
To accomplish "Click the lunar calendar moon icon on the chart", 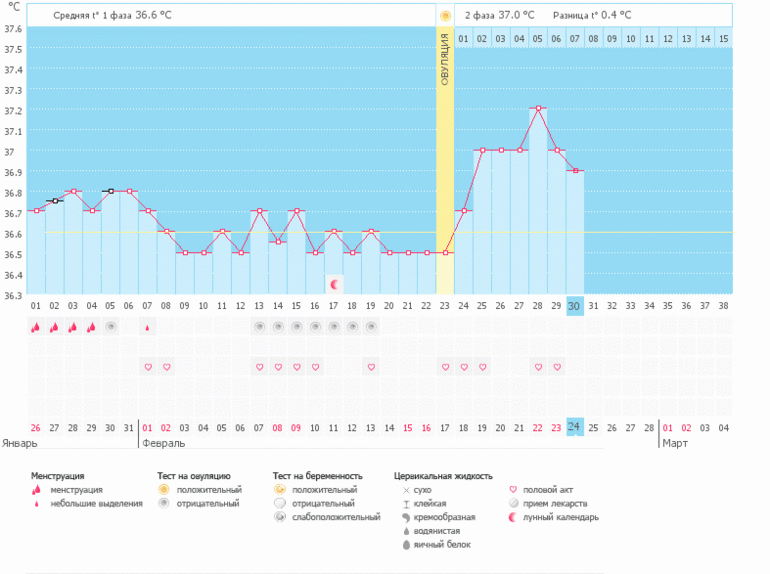I will coord(335,285).
